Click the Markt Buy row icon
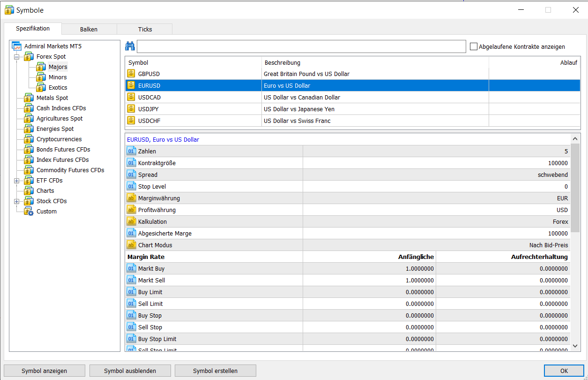588x380 pixels. 131,268
